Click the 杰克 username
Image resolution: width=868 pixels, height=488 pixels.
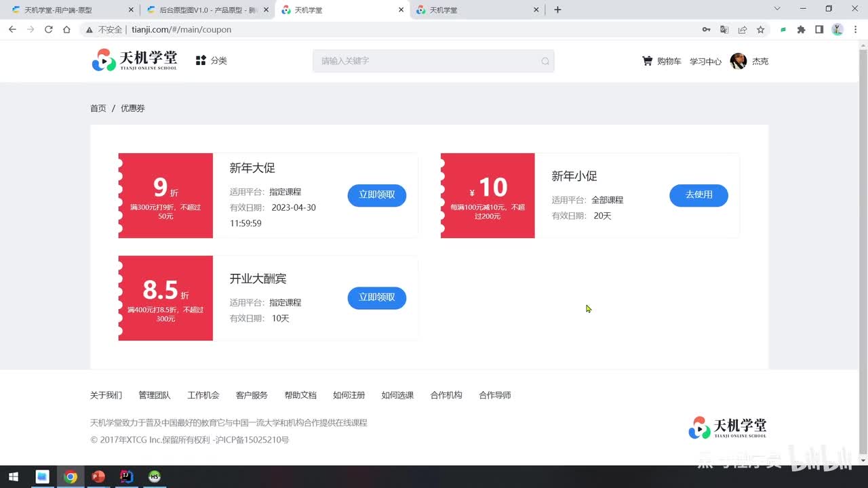click(x=760, y=61)
